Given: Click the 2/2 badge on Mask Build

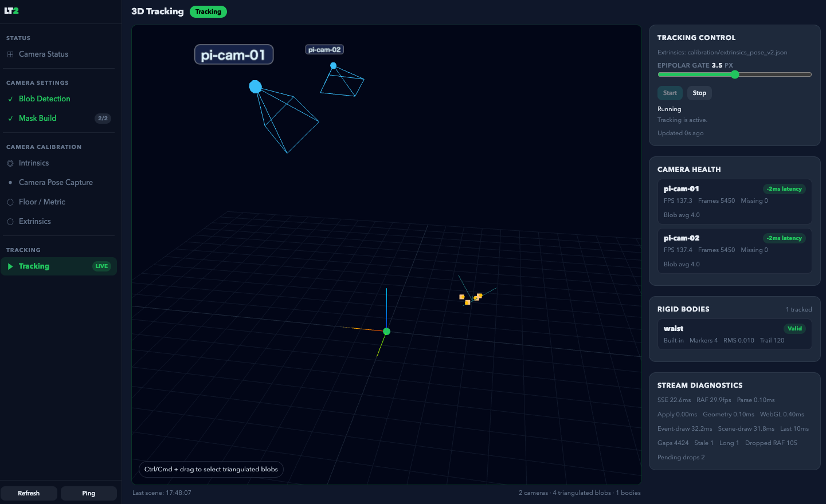Looking at the screenshot, I should 103,119.
